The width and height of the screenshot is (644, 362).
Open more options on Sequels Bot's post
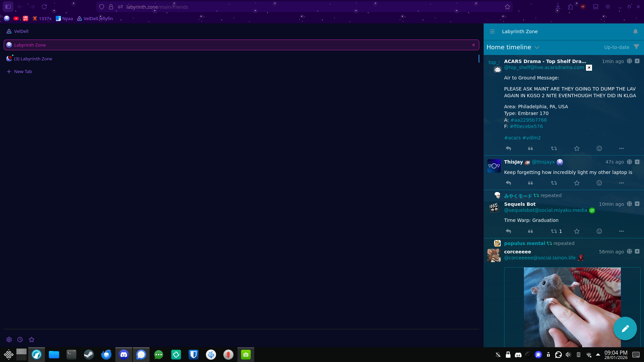[621, 231]
